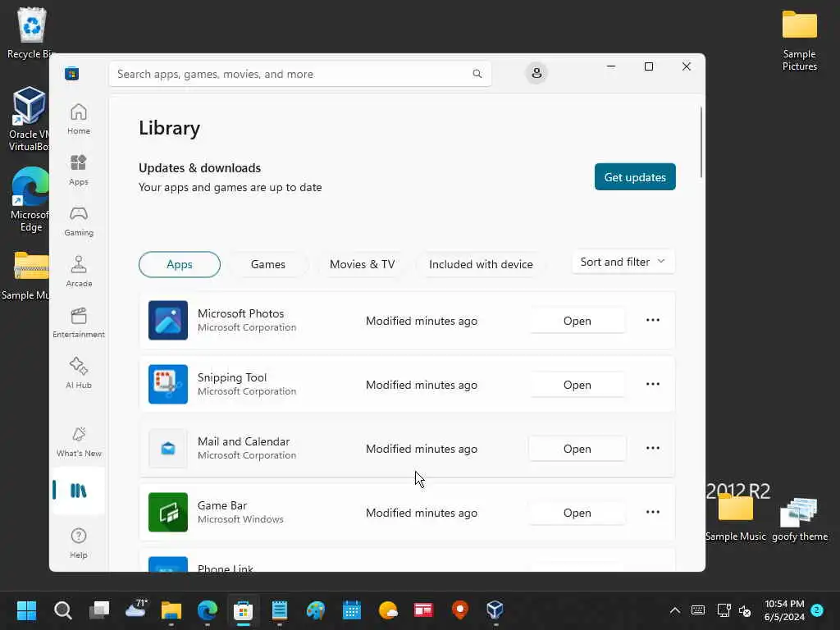This screenshot has height=630, width=840.
Task: Switch to the Movies & TV tab
Action: (x=362, y=264)
